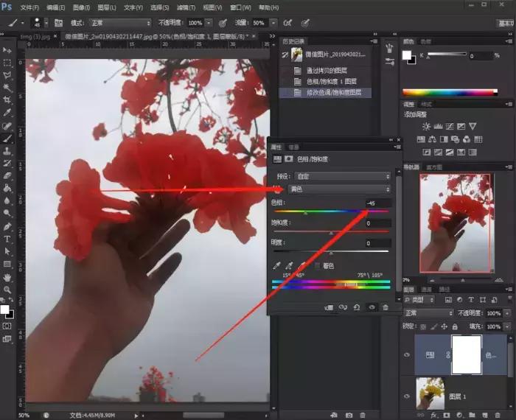Toggle adjustment layer visibility in Properties panel
The height and width of the screenshot is (420, 516).
click(372, 307)
